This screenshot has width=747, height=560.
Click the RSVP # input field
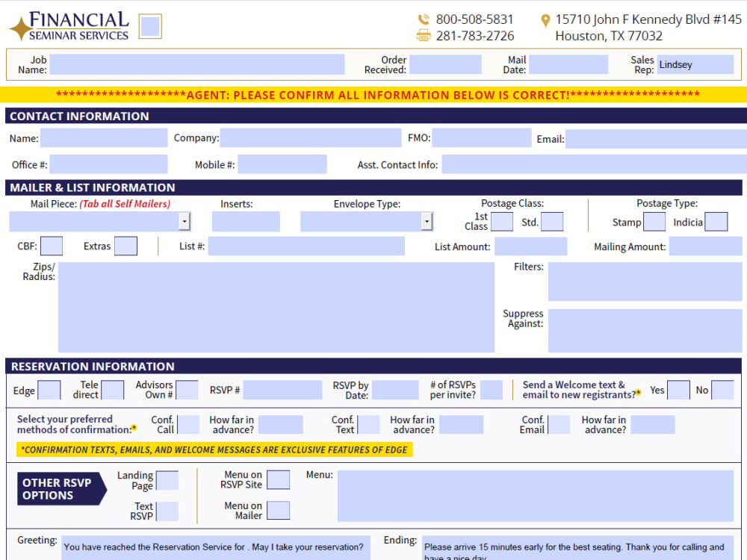point(282,390)
